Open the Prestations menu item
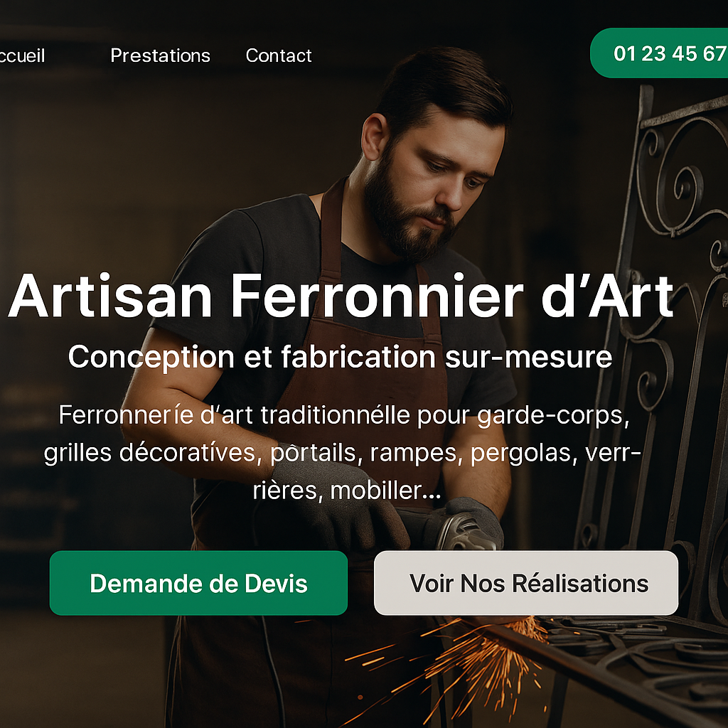Screen dimensions: 728x728 (x=160, y=55)
